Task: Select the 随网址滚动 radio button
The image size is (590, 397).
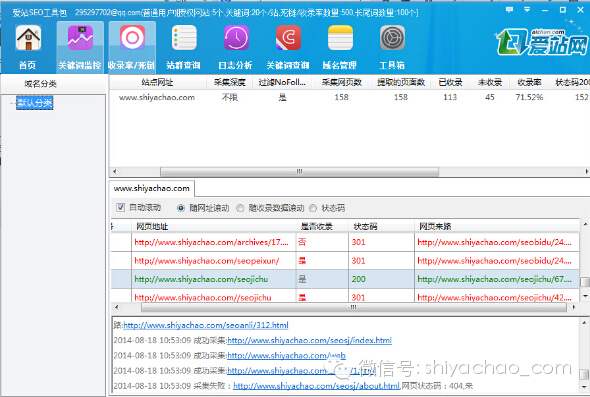Action: (181, 208)
